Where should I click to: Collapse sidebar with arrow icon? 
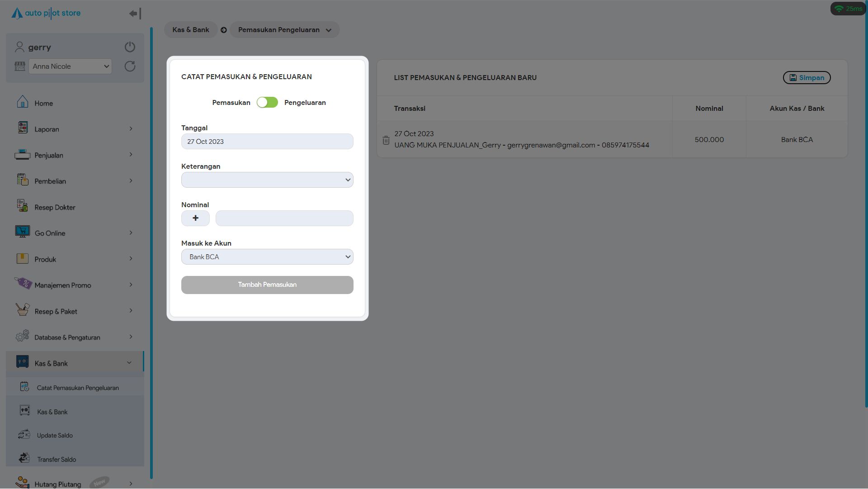point(135,14)
